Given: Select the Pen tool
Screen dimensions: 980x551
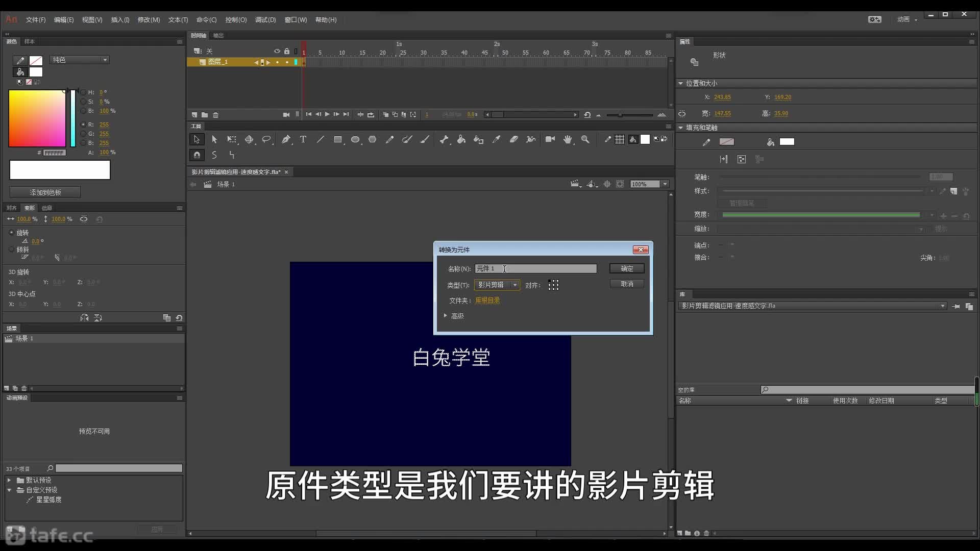Looking at the screenshot, I should 286,139.
